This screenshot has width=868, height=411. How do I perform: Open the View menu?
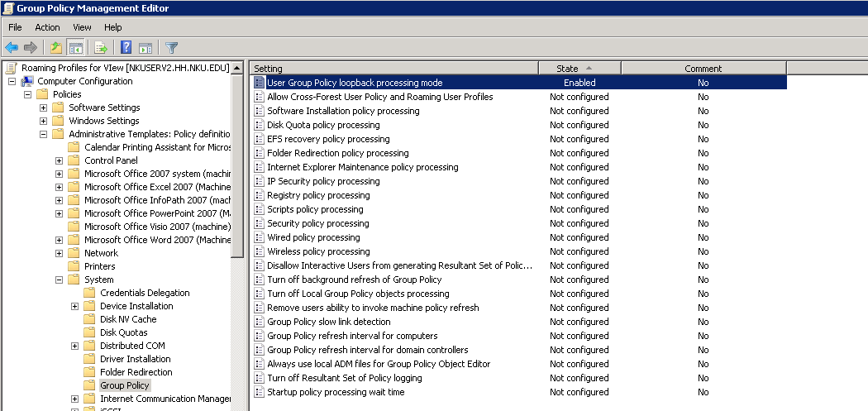click(x=82, y=27)
